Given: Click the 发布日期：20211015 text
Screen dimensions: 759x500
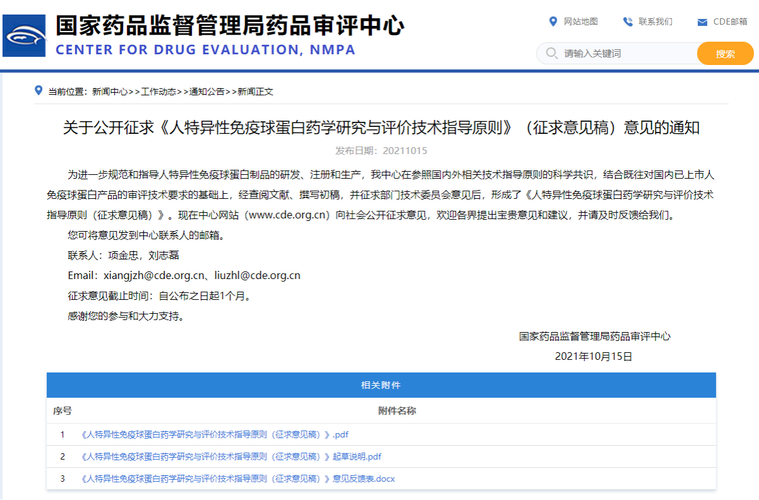Looking at the screenshot, I should pos(381,151).
